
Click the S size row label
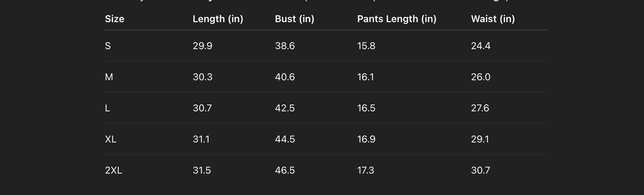tap(108, 46)
